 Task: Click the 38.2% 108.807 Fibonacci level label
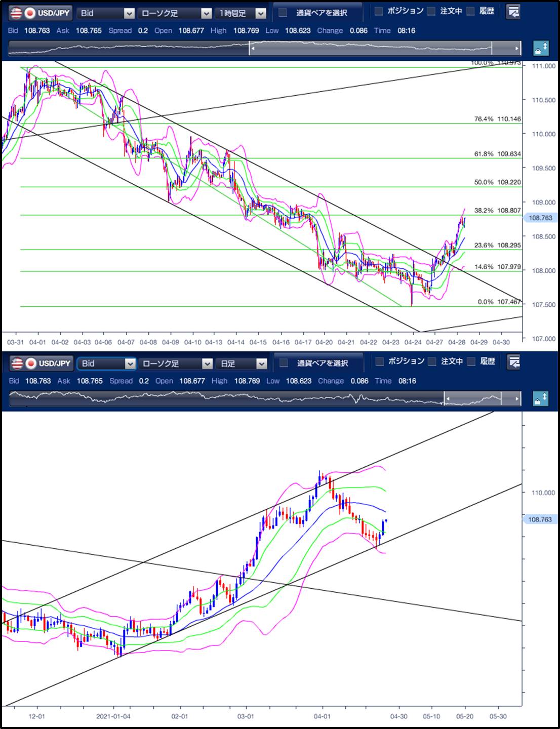coord(497,210)
